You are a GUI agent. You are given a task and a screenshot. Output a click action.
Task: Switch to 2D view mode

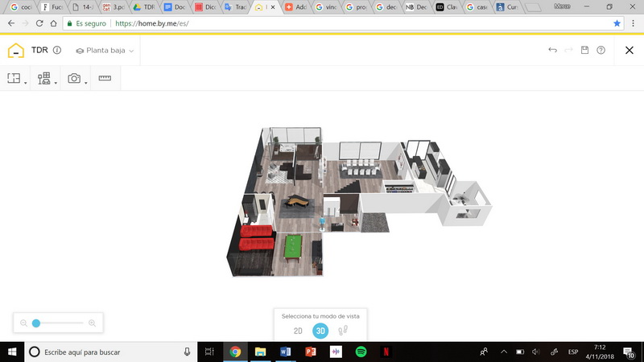(298, 330)
